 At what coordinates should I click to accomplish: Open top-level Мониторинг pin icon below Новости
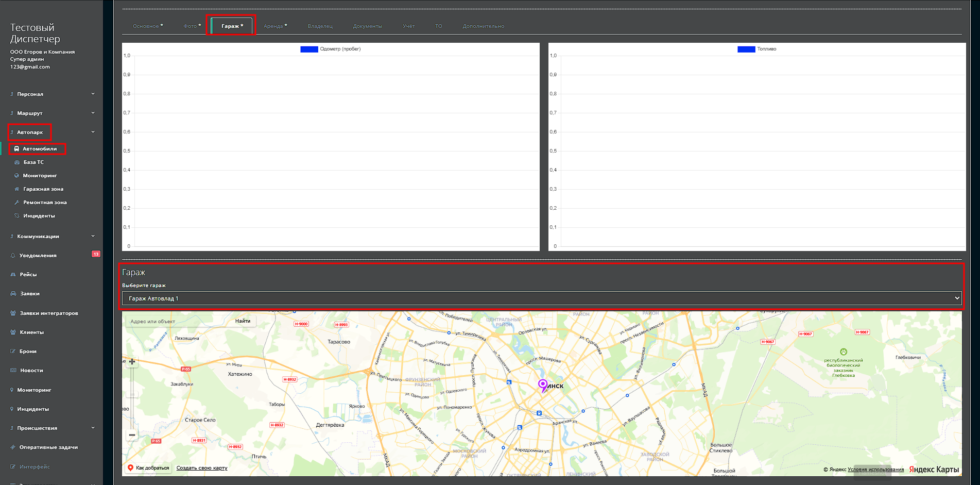pyautogui.click(x=12, y=390)
